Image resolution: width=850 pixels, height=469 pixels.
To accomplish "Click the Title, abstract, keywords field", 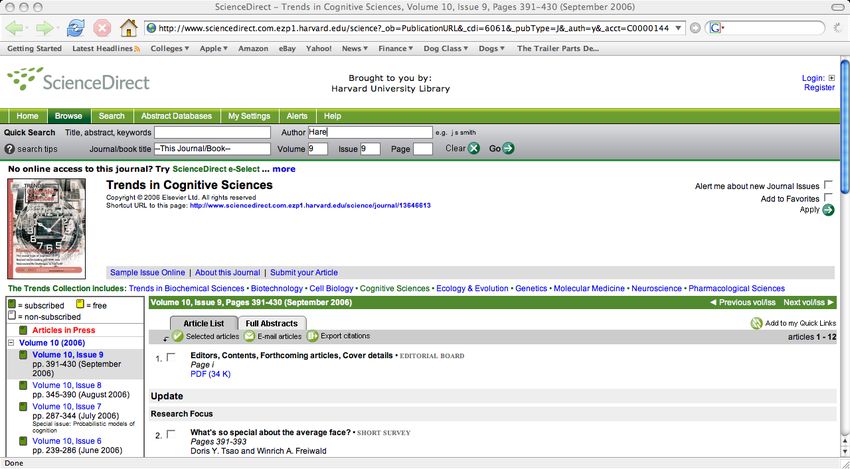I will tap(212, 132).
